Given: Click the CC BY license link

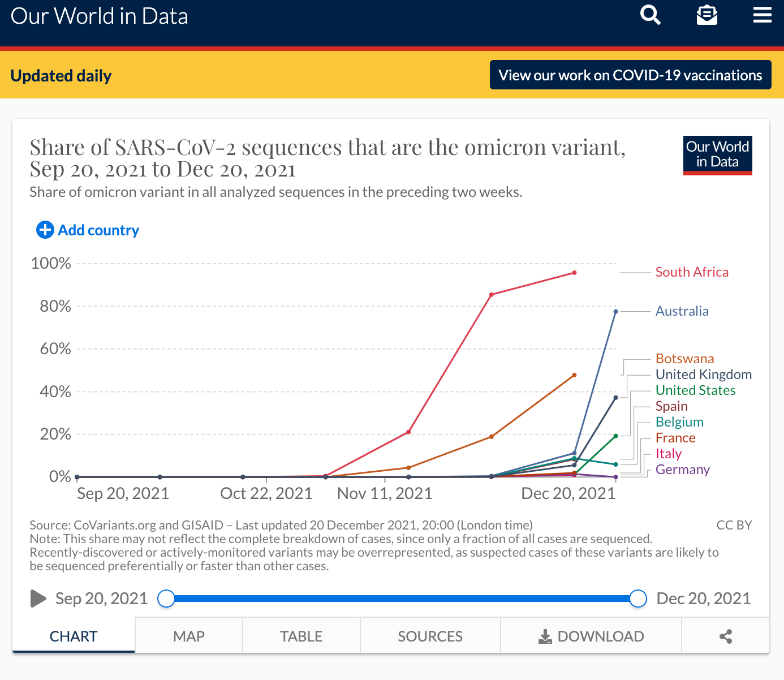Looking at the screenshot, I should coord(734,525).
